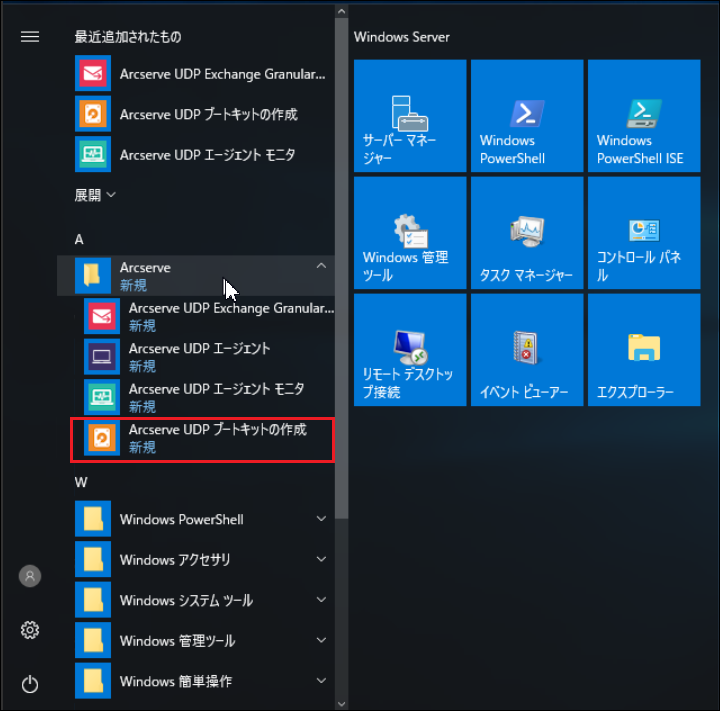Click Windows アクセサリ folder icon
Viewport: 720px width, 711px height.
93,559
